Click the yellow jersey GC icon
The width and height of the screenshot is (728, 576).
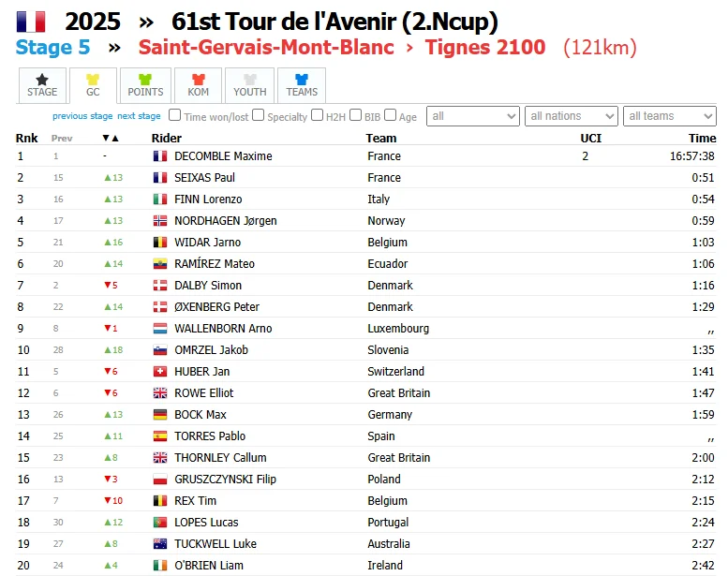click(x=93, y=80)
